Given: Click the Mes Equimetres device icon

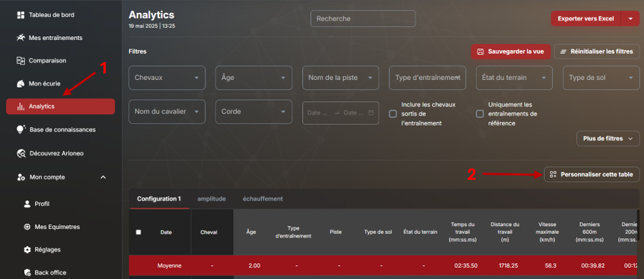Looking at the screenshot, I should pos(28,227).
